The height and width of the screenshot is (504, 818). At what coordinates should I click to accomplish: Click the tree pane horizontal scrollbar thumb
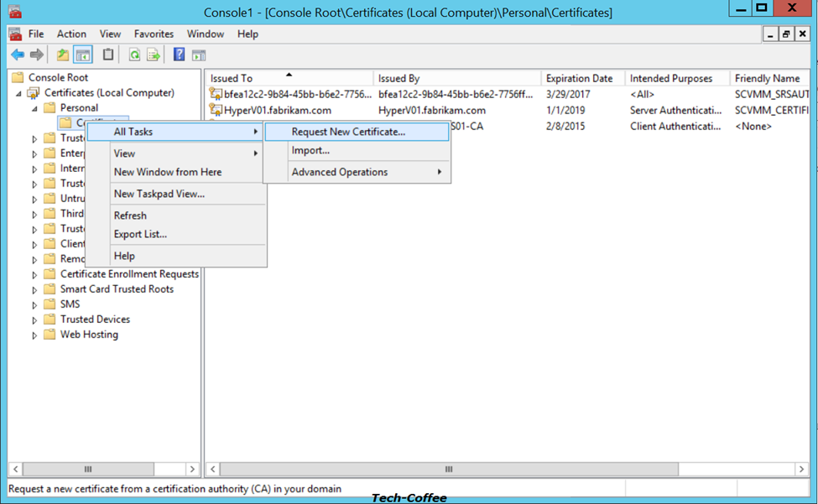click(88, 469)
